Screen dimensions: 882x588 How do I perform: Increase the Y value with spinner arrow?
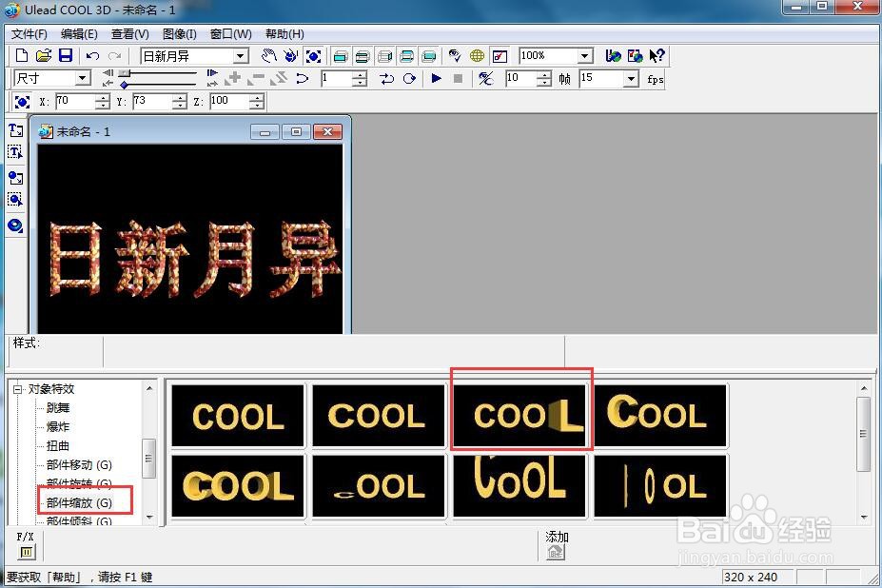pos(180,98)
